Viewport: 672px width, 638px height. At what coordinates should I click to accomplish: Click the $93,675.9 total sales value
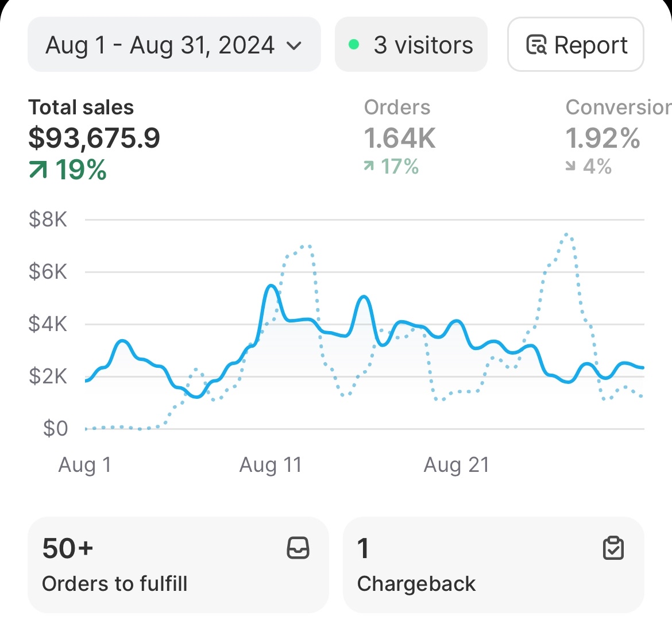tap(95, 138)
